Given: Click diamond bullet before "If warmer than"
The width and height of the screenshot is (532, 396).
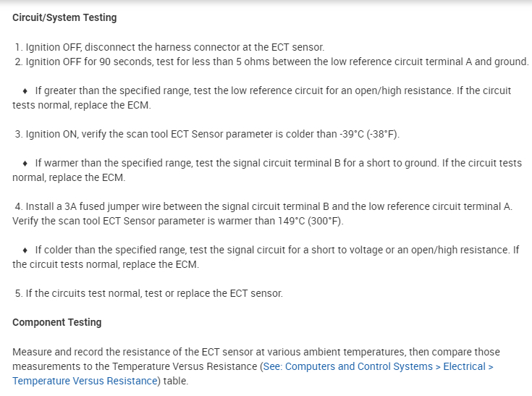Looking at the screenshot, I should point(26,164).
